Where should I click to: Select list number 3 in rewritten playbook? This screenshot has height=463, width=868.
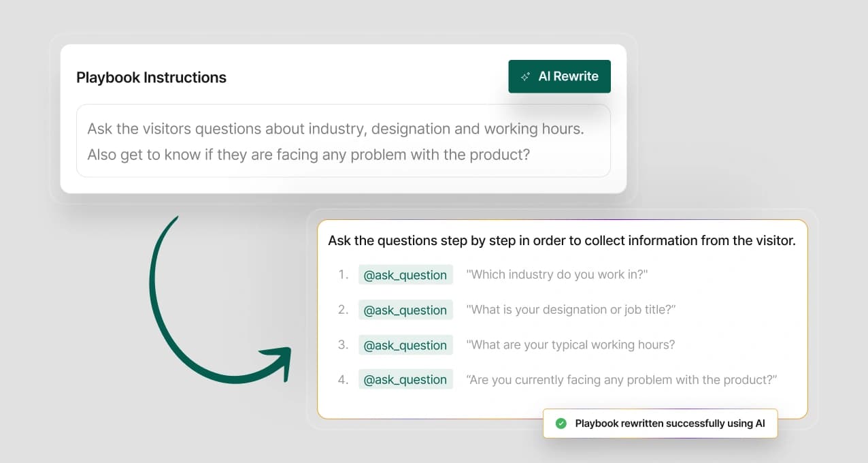343,345
